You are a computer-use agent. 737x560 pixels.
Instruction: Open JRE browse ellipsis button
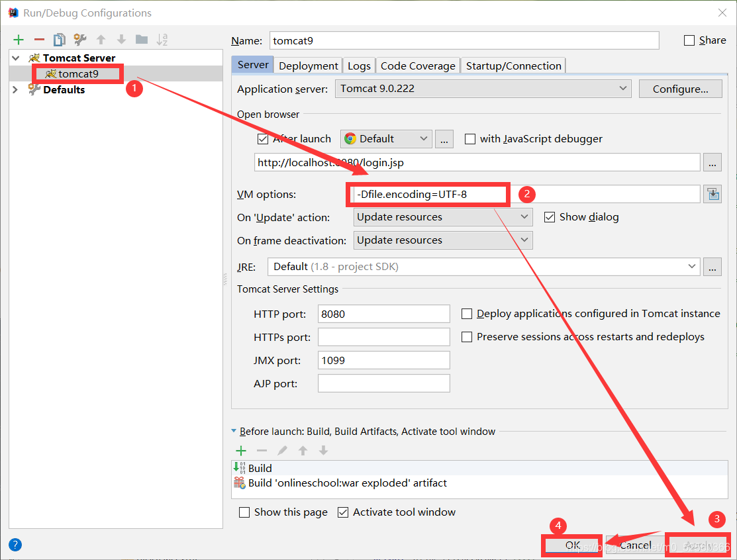[x=712, y=267]
